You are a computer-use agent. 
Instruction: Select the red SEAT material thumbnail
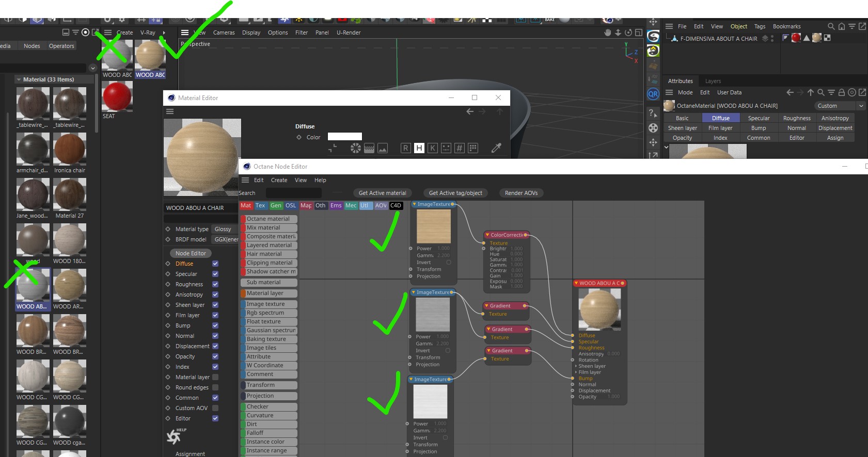(117, 96)
